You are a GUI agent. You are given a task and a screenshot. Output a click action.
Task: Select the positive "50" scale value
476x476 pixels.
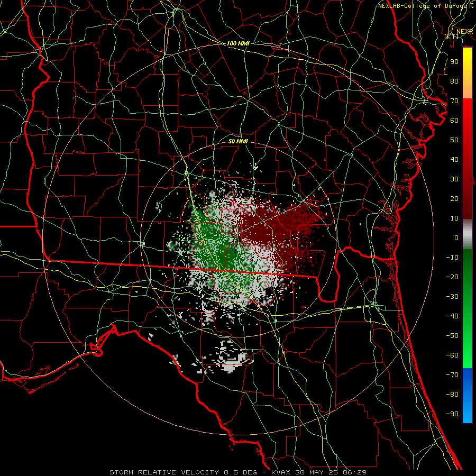tap(454, 140)
